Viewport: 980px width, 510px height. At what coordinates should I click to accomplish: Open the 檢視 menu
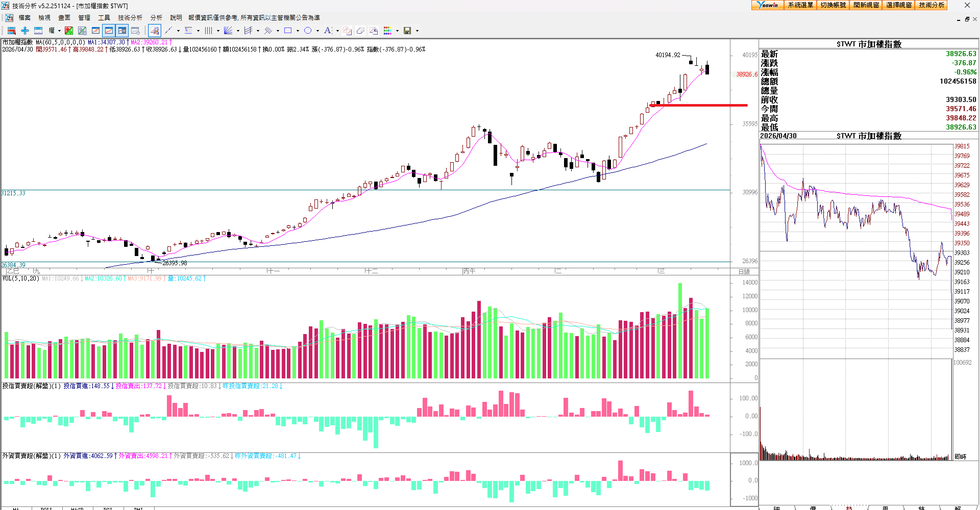click(x=44, y=18)
